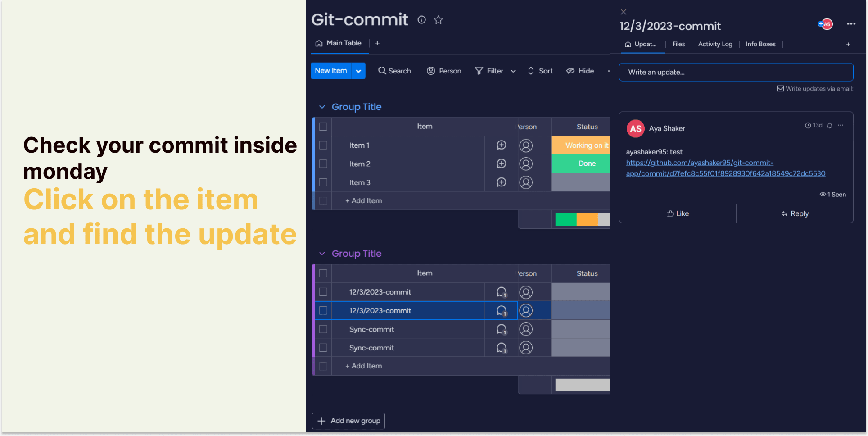Click Aya Shaker's AS avatar in update
This screenshot has width=868, height=436.
pos(636,129)
